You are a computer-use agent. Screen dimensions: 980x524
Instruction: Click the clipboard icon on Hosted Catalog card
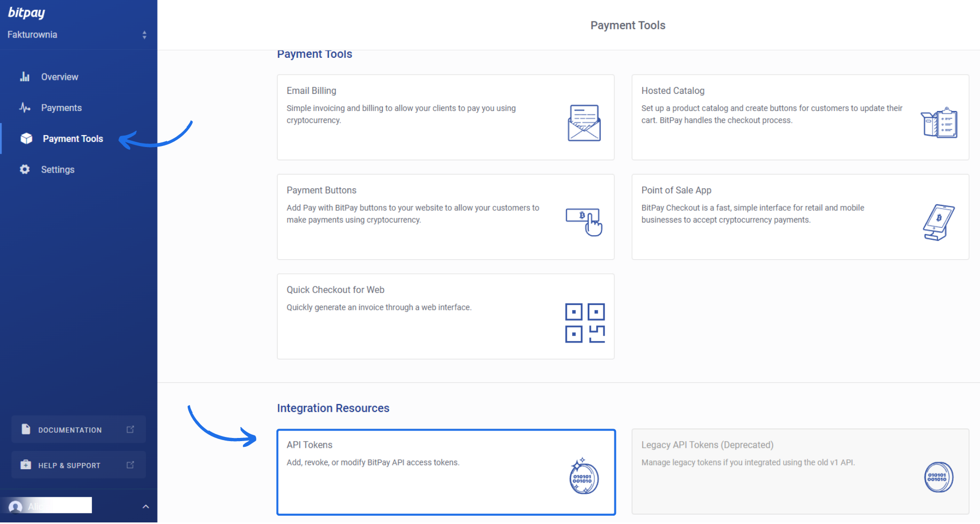tap(939, 123)
